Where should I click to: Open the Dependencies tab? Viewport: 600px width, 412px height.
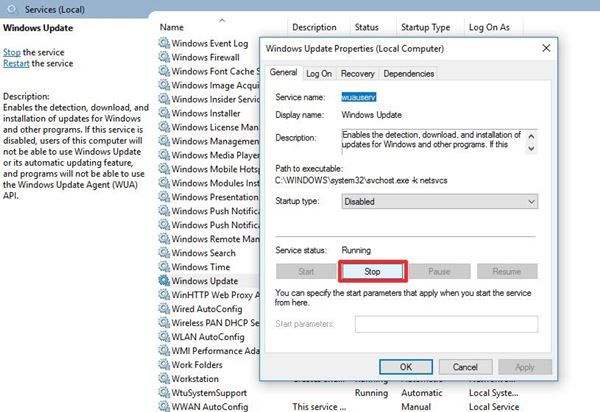click(x=409, y=73)
